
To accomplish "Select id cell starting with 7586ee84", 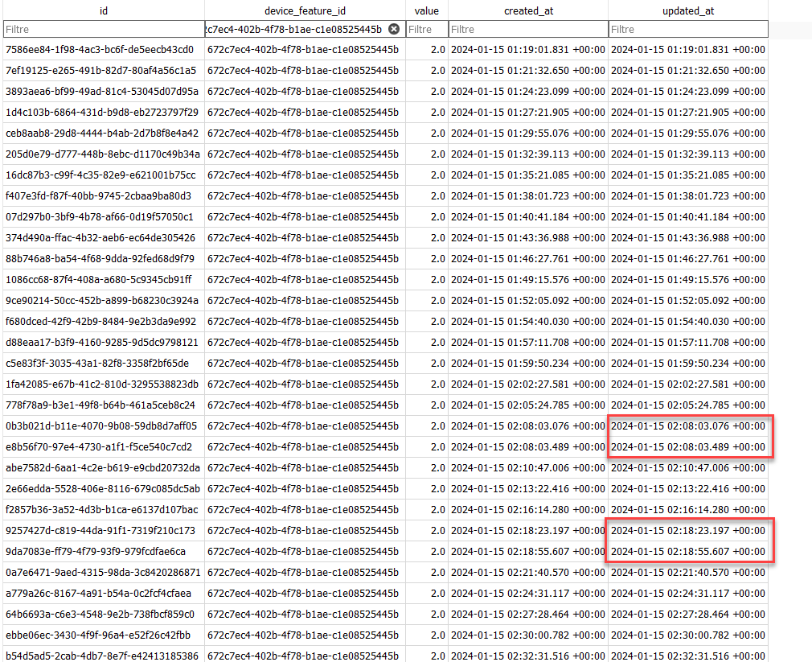I will 100,50.
